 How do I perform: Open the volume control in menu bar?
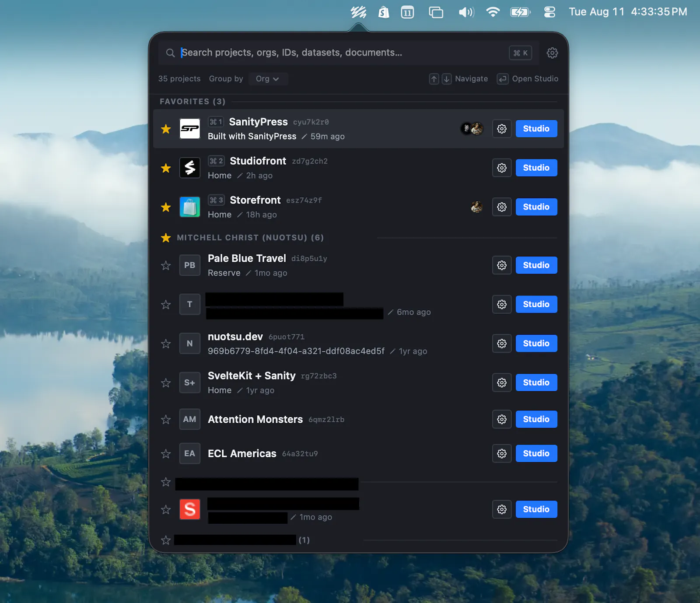[x=466, y=12]
